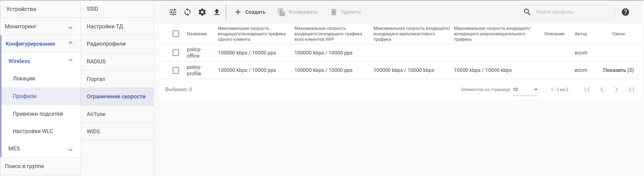Click the Найти профиль search field
This screenshot has width=644, height=176.
(572, 12)
